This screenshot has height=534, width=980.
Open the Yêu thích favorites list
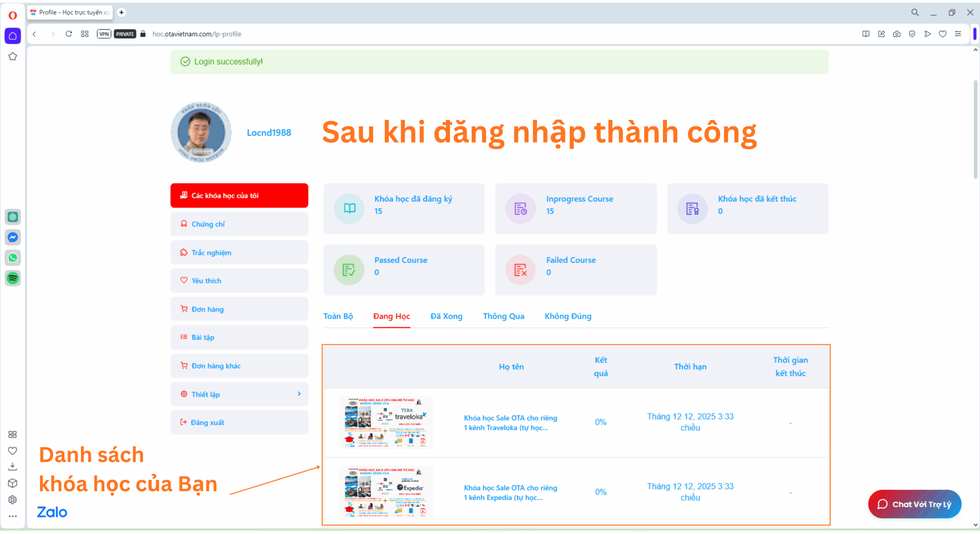[239, 280]
